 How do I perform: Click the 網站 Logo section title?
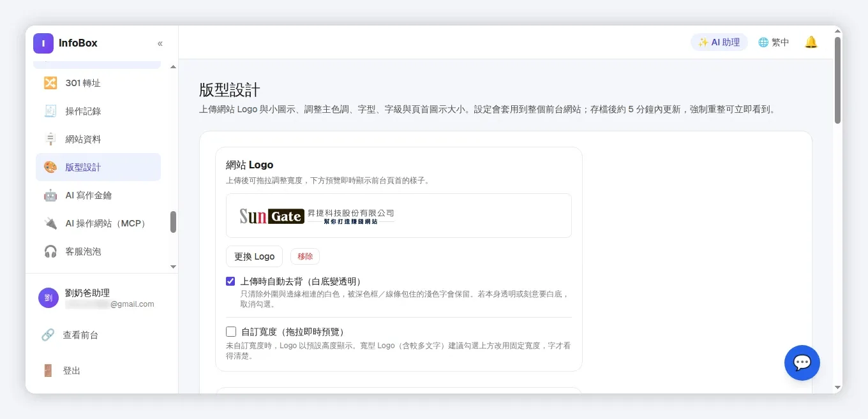tap(250, 165)
